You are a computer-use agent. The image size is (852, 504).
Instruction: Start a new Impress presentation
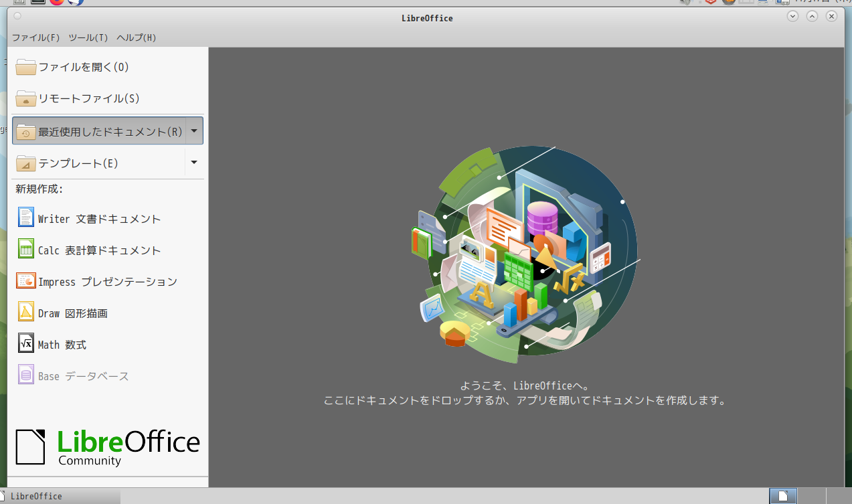[x=98, y=282]
